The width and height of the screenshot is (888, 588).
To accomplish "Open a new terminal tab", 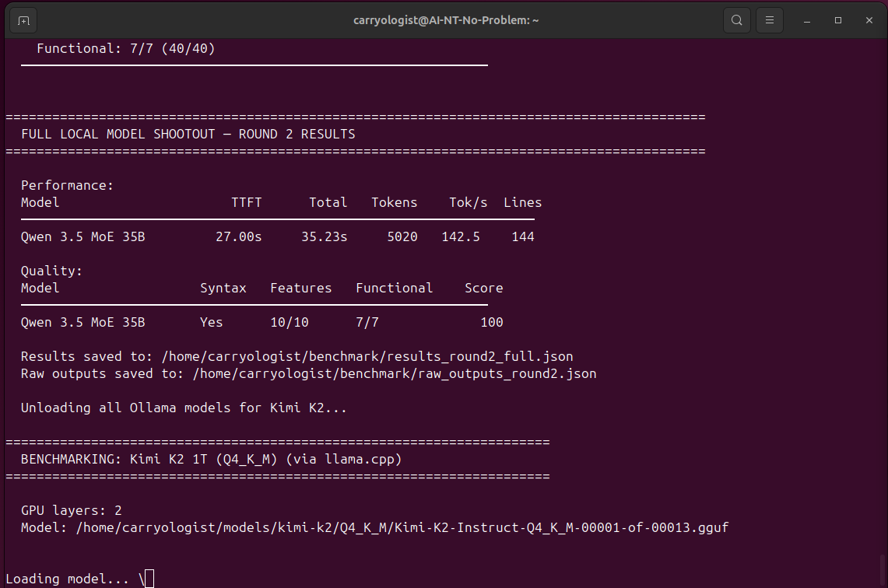I will pos(23,20).
